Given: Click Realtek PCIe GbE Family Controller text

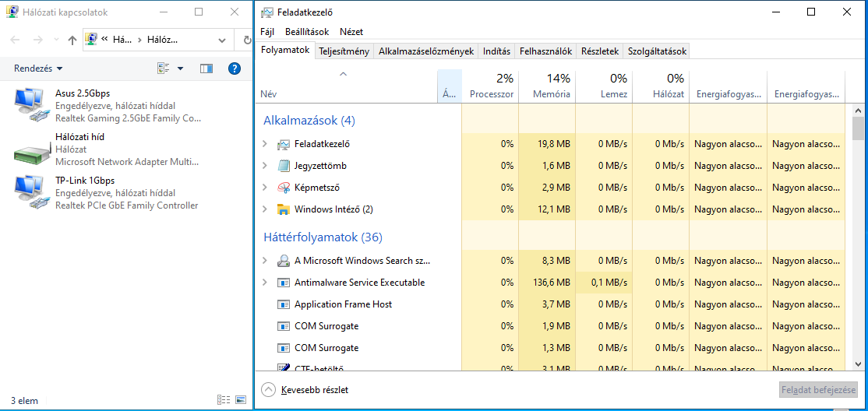Looking at the screenshot, I should click(x=127, y=205).
